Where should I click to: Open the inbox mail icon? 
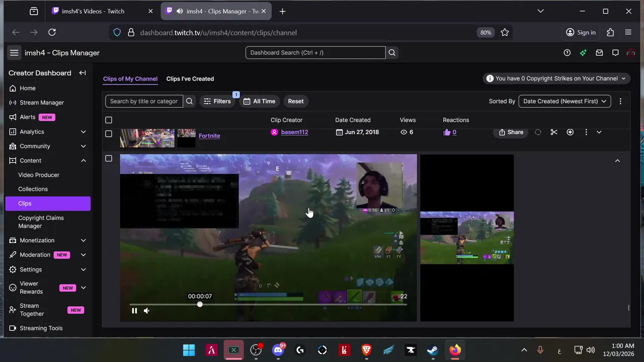[x=599, y=53]
